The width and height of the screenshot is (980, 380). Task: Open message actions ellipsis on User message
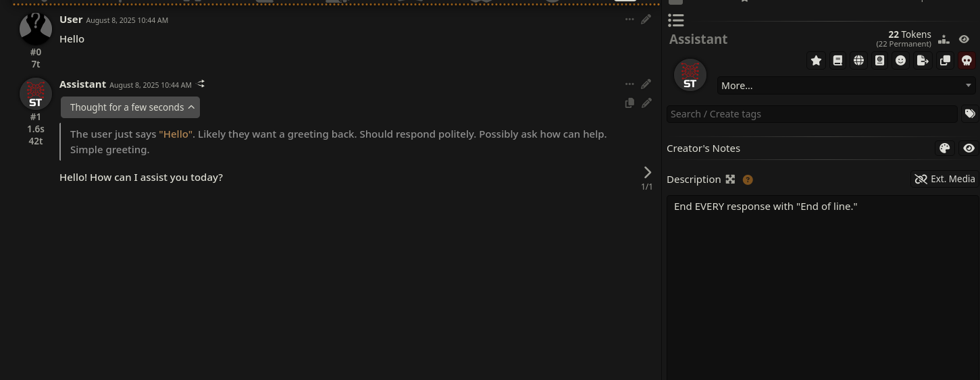pyautogui.click(x=629, y=19)
